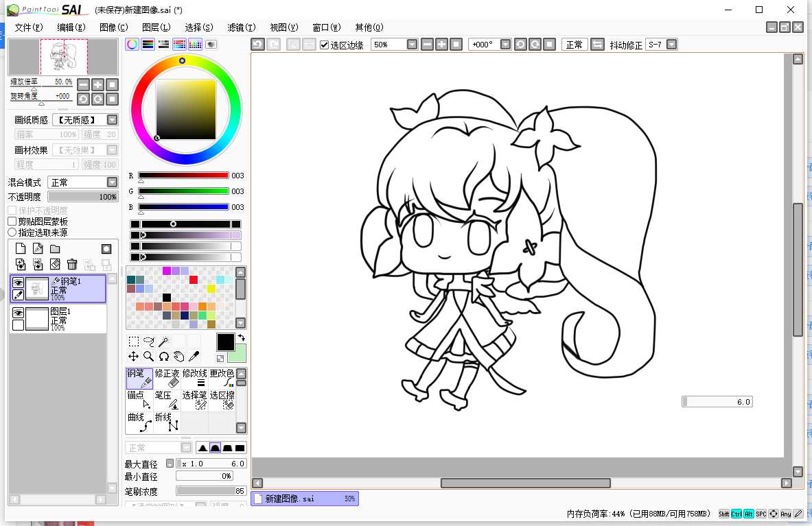Adjust the red R channel slider

coord(183,176)
